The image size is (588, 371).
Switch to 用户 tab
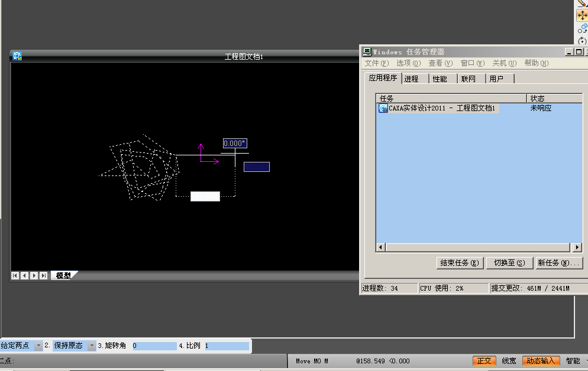tap(500, 79)
